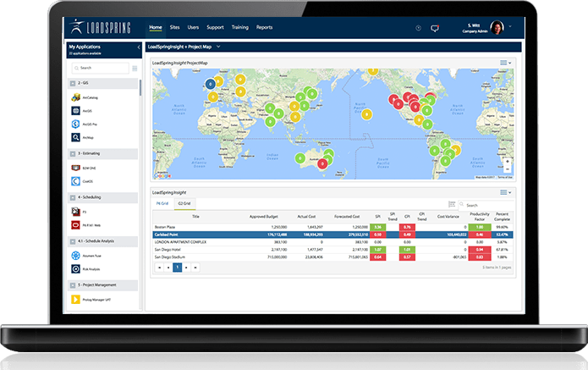The image size is (588, 370).
Task: Go to next page of the grid
Action: (x=186, y=268)
